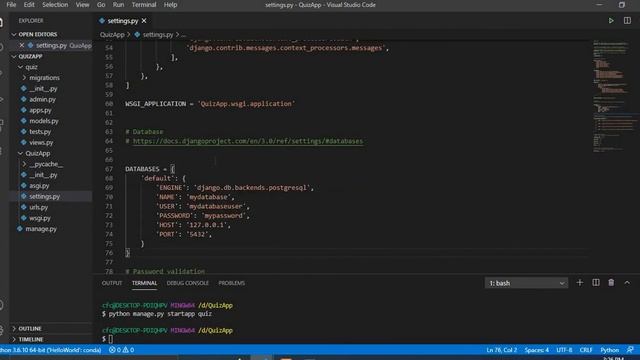Click the 'mypassword' value on line 72
The height and width of the screenshot is (360, 640).
[x=224, y=216]
